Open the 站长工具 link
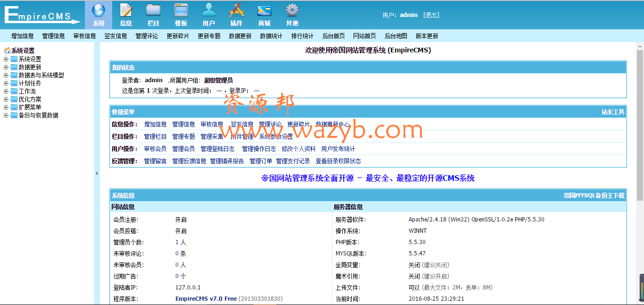Viewport: 644px width, 305px height. tap(613, 112)
